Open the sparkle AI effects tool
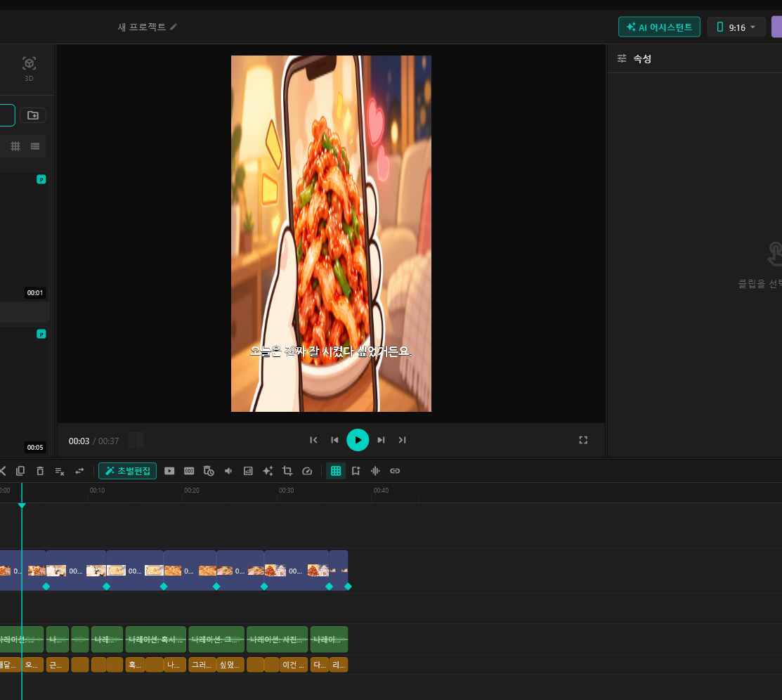This screenshot has width=782, height=700. click(x=268, y=471)
